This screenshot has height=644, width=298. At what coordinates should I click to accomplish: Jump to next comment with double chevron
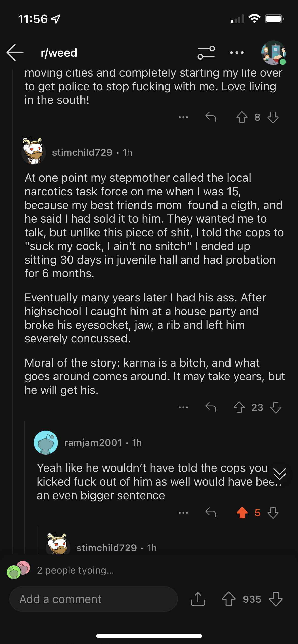(279, 474)
